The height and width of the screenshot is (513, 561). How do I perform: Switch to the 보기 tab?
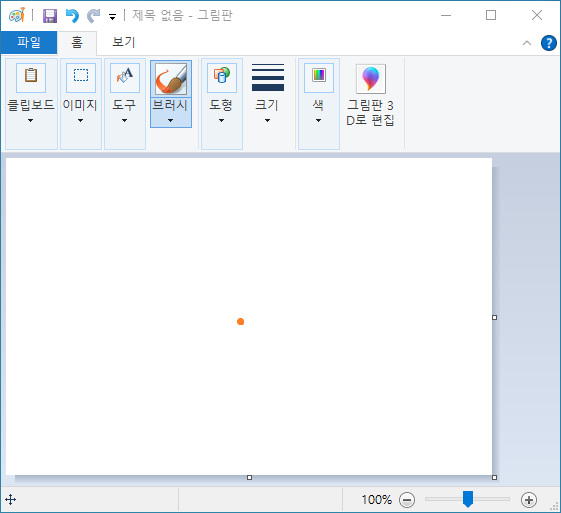pos(123,42)
